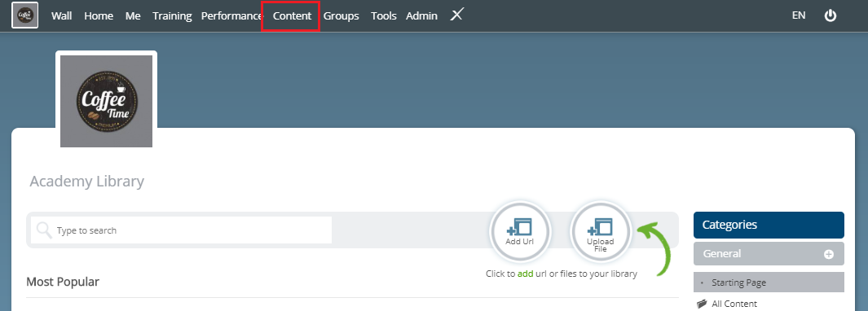Open the All Content category

tap(734, 304)
